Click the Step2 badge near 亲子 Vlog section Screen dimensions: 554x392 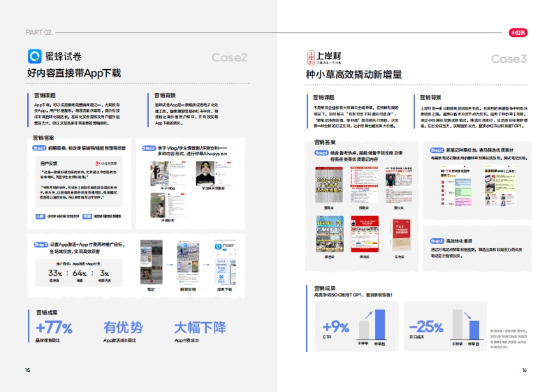tap(148, 148)
